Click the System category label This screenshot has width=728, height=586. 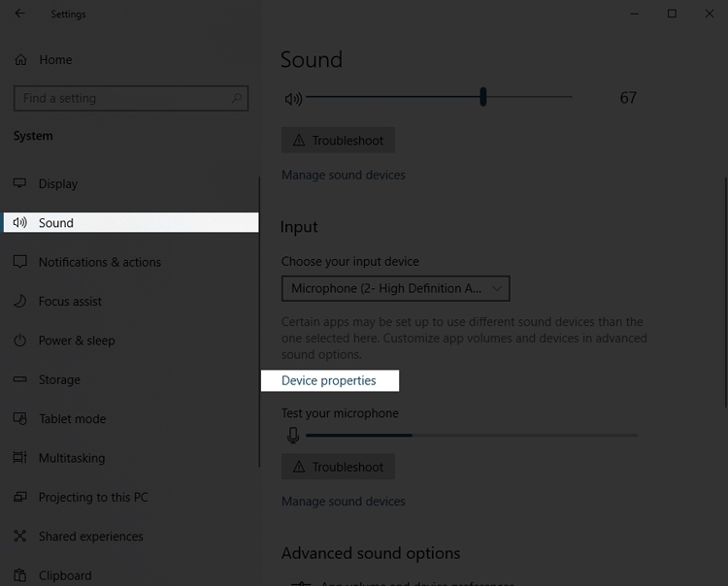33,136
